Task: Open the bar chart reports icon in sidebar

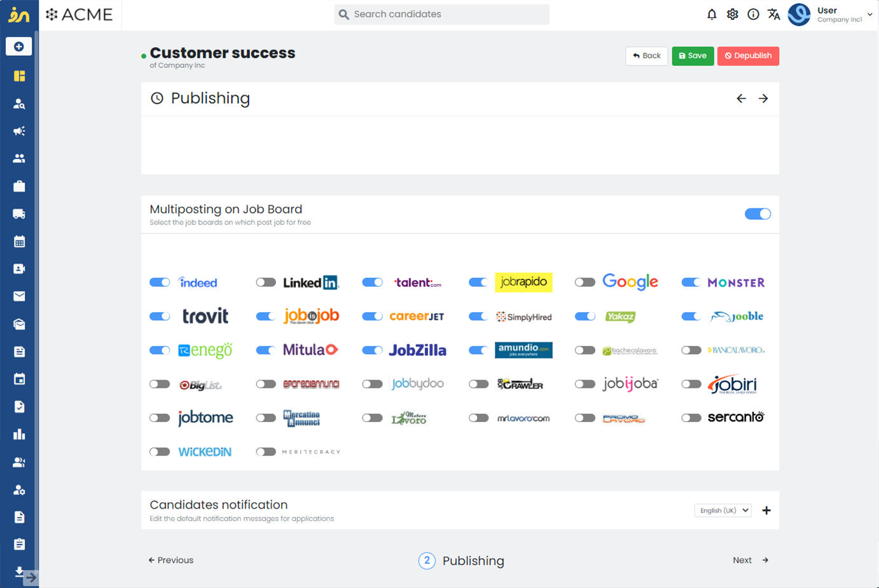Action: tap(19, 434)
